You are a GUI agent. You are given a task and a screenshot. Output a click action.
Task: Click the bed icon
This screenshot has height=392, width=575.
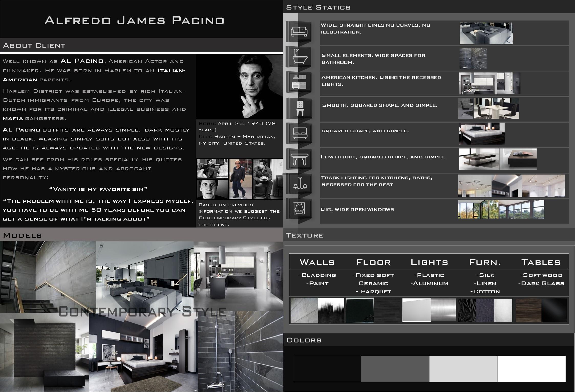point(300,133)
